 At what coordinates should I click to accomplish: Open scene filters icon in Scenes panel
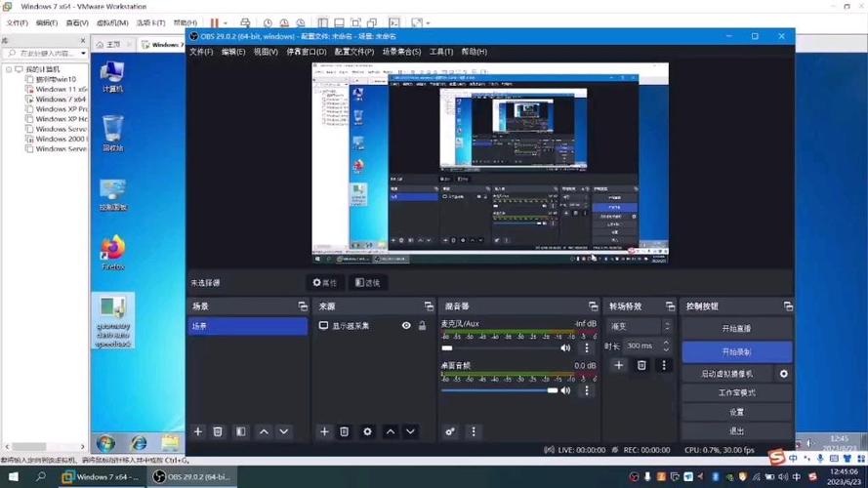pyautogui.click(x=241, y=431)
